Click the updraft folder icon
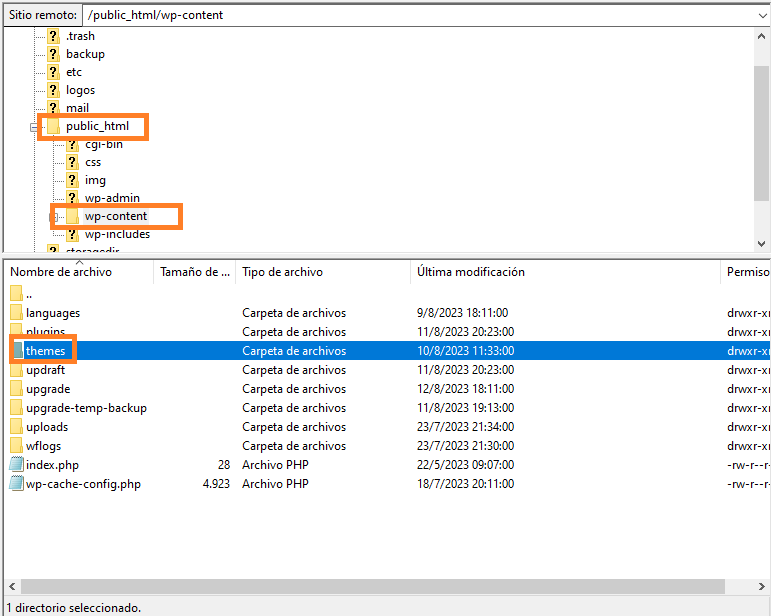The height and width of the screenshot is (616, 771). pos(16,370)
